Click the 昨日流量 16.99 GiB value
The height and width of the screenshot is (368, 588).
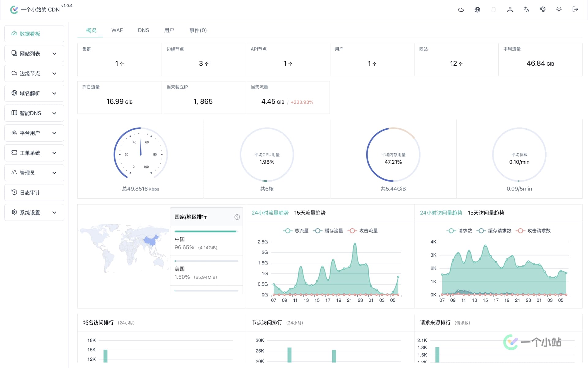(119, 102)
